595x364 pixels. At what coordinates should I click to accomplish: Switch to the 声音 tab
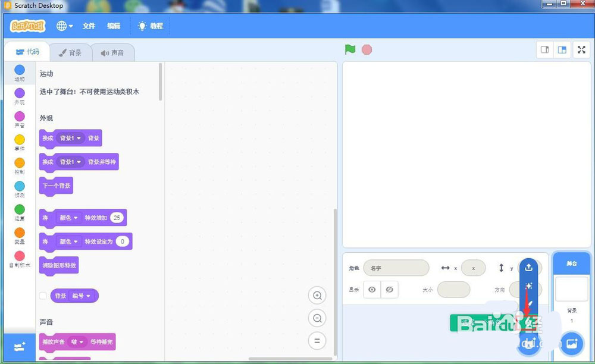coord(112,52)
